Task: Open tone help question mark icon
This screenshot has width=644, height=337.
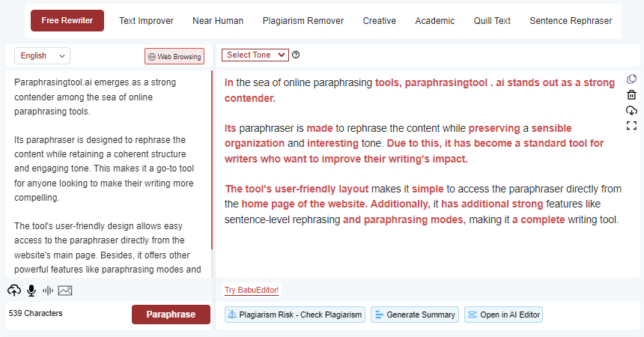Action: [x=296, y=55]
